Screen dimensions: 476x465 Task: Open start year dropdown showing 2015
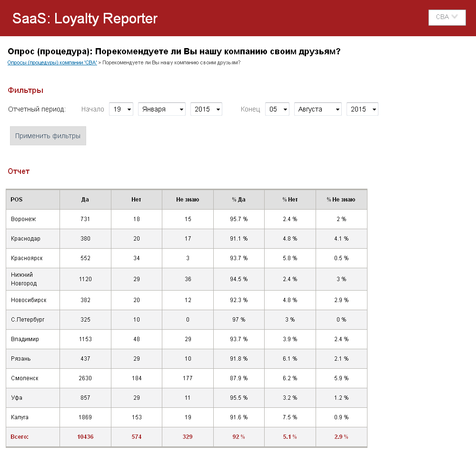point(206,109)
